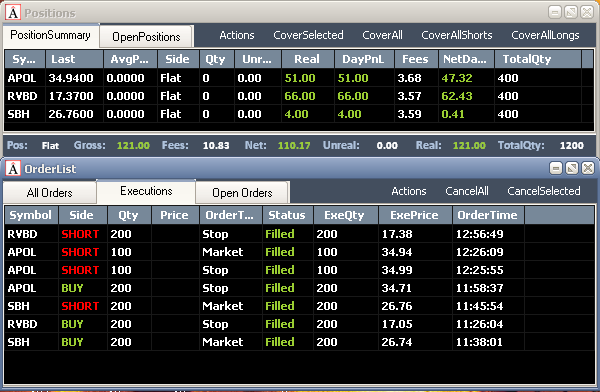Select the APOL BUY order at 11:58:37

(300, 288)
